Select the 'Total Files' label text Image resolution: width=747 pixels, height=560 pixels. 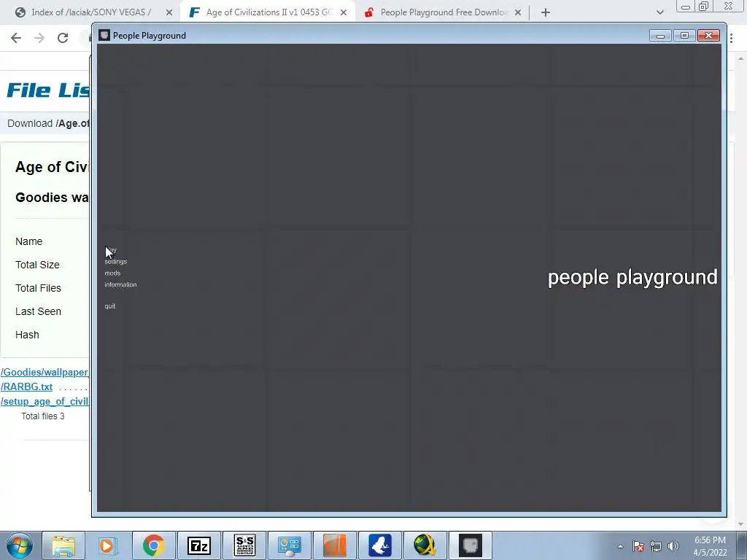[x=38, y=288]
